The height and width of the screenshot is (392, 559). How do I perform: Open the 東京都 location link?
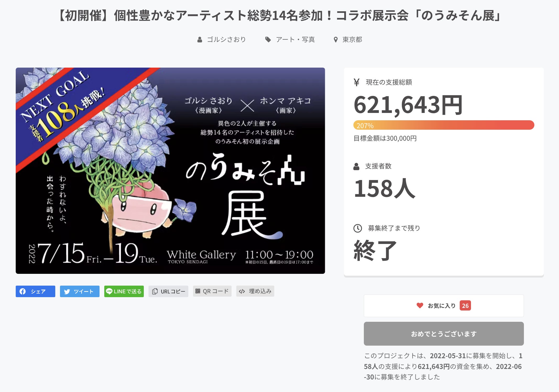(x=352, y=40)
